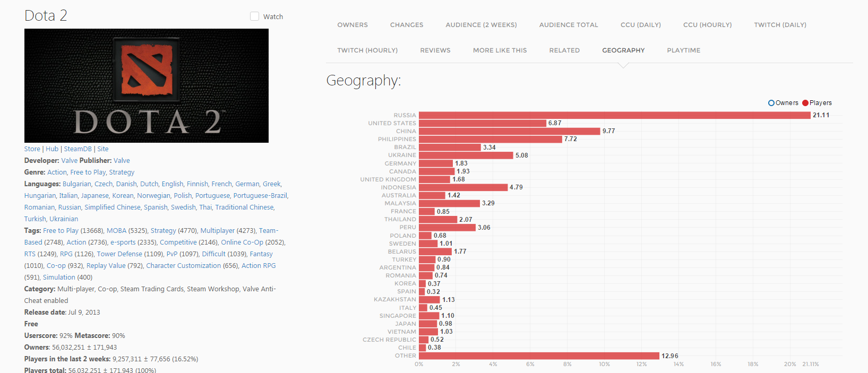
Task: Click the Dota 2 logo image
Action: pyautogui.click(x=147, y=85)
